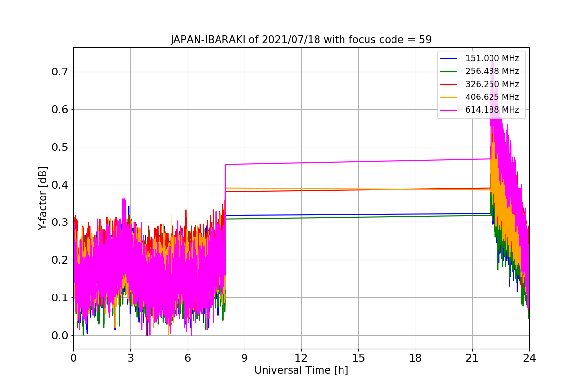Click the x-axis tick label 9
Screen dimensions: 588x392
pos(245,358)
